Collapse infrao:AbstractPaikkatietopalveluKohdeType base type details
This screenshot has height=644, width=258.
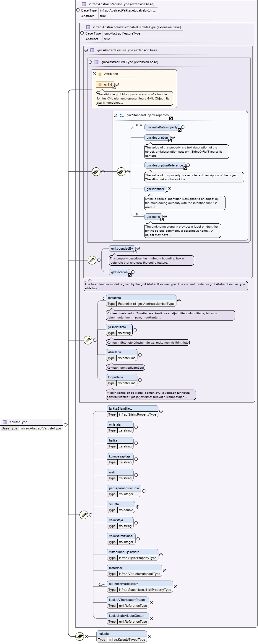[82, 33]
